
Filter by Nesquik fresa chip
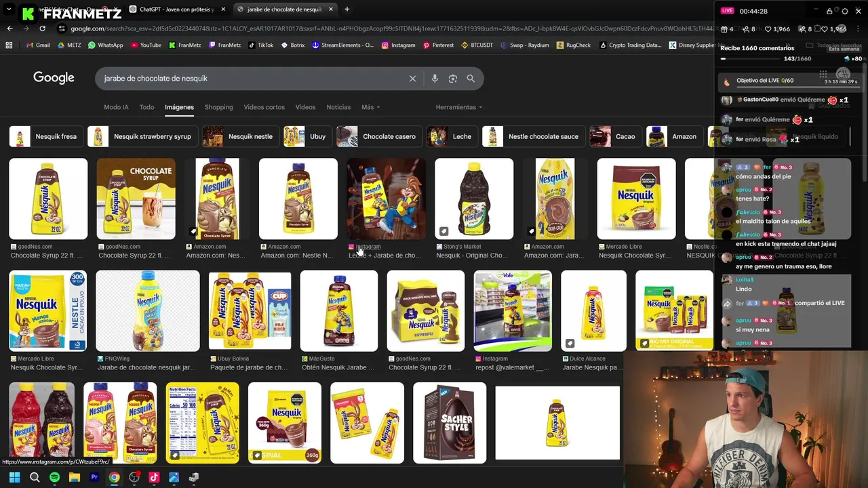46,136
